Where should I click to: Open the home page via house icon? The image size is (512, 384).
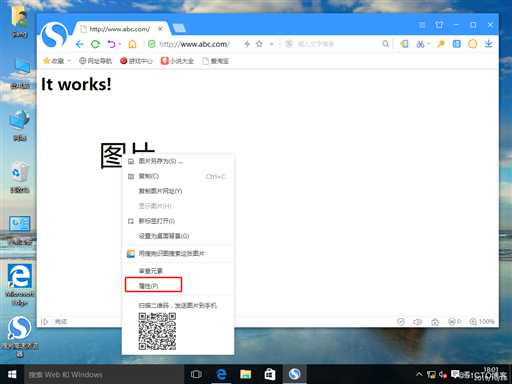132,44
